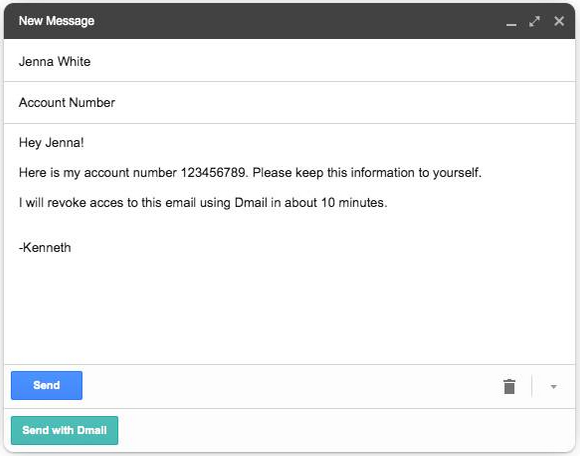This screenshot has width=580, height=456.
Task: Expand compose window to full screen
Action: tap(534, 21)
